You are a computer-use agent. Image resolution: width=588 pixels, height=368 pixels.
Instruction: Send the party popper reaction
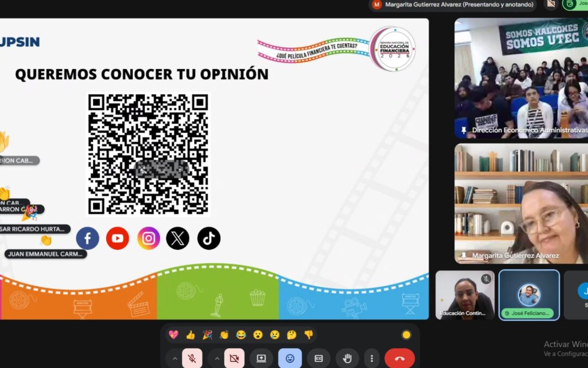pos(207,335)
